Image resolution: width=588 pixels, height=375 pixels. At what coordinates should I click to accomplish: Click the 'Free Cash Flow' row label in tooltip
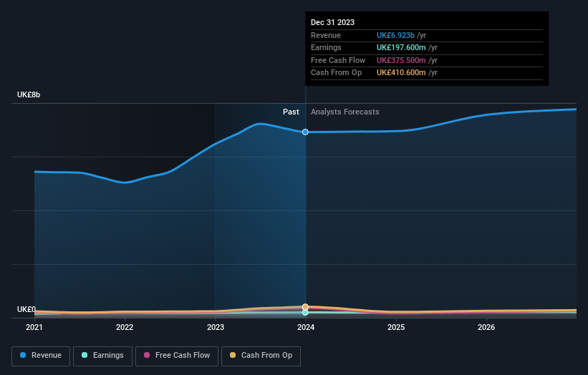338,60
